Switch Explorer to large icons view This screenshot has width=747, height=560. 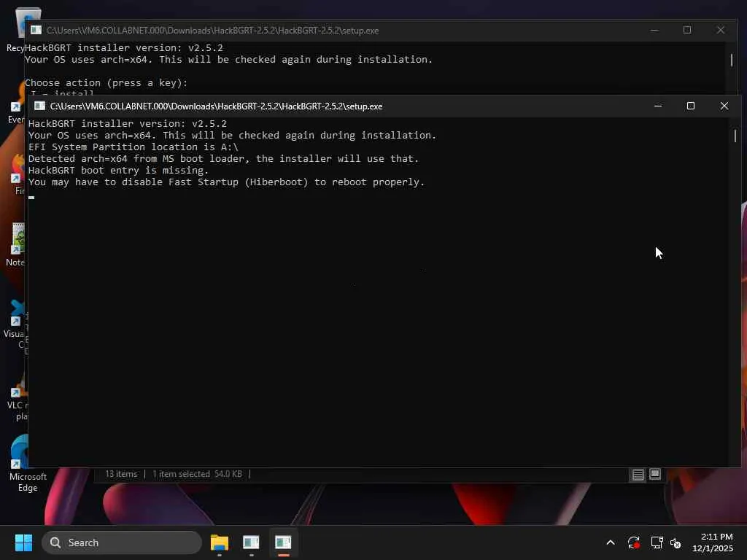(x=655, y=474)
